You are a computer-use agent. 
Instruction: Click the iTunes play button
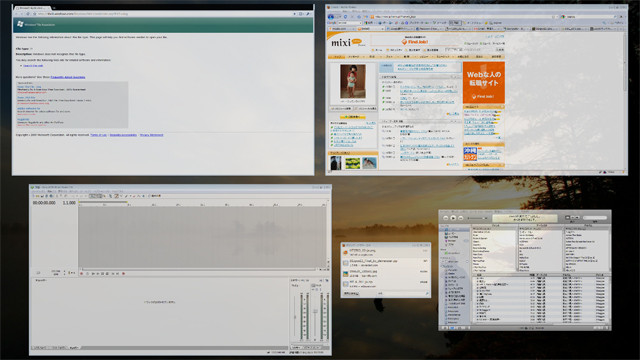453,218
